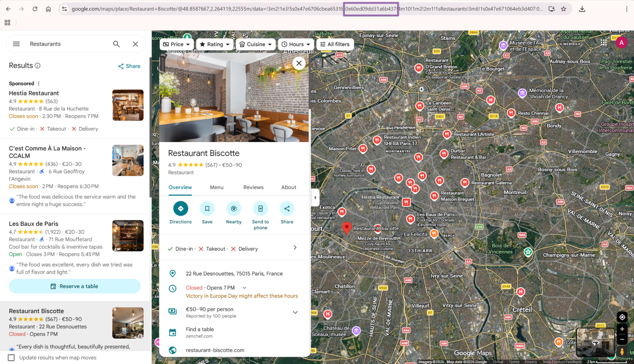The width and height of the screenshot is (634, 364).
Task: Click Resto Chennai map marker
Action: coord(511,113)
